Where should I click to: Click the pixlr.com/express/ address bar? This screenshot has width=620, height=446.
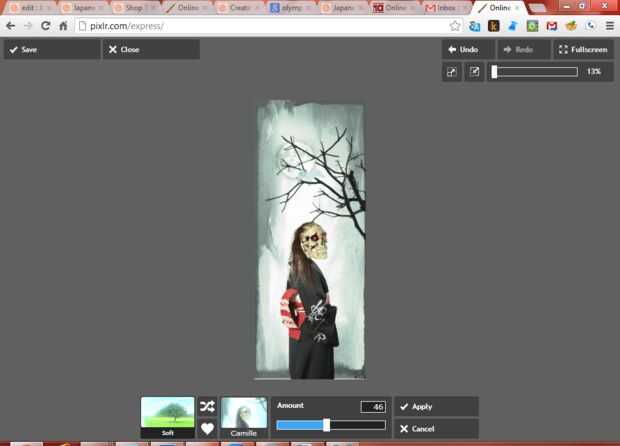pos(263,26)
